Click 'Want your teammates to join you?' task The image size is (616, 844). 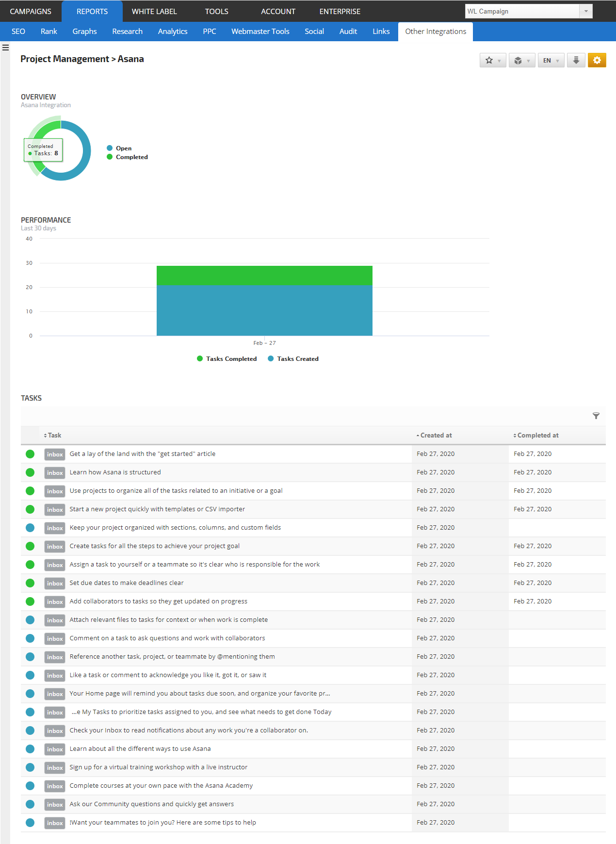point(162,823)
